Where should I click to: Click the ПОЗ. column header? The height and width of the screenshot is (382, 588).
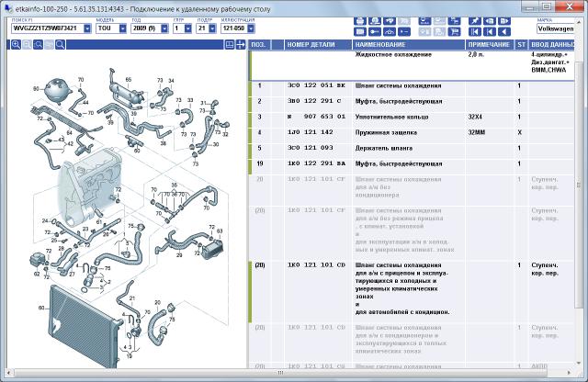259,45
